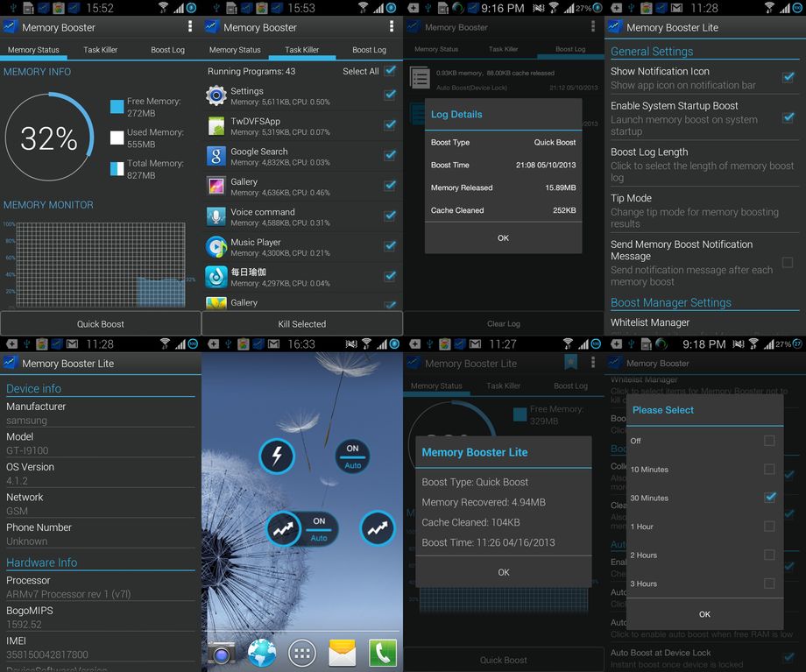806x672 pixels.
Task: Tap the lightning bolt boost widget on home screen
Action: pos(277,456)
